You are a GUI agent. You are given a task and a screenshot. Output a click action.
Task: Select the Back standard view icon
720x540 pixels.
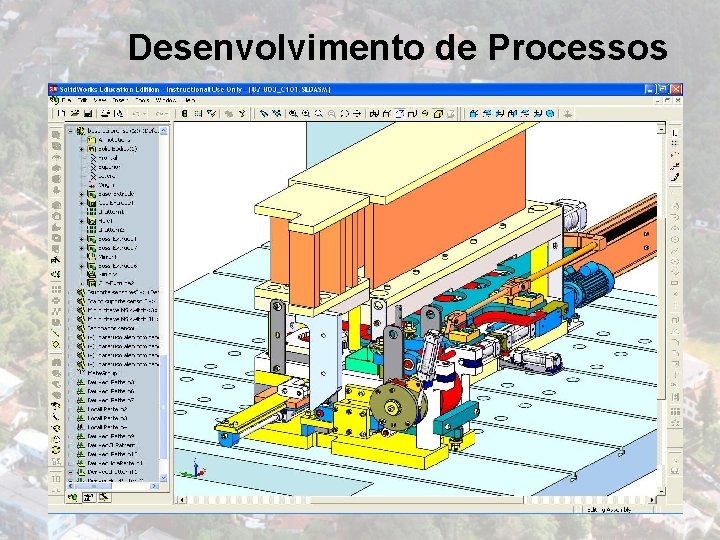click(487, 113)
